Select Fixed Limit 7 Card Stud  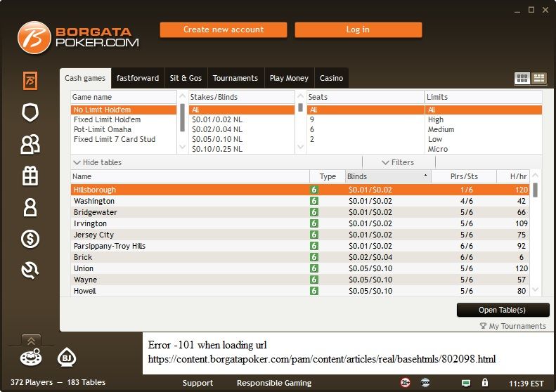(x=124, y=139)
